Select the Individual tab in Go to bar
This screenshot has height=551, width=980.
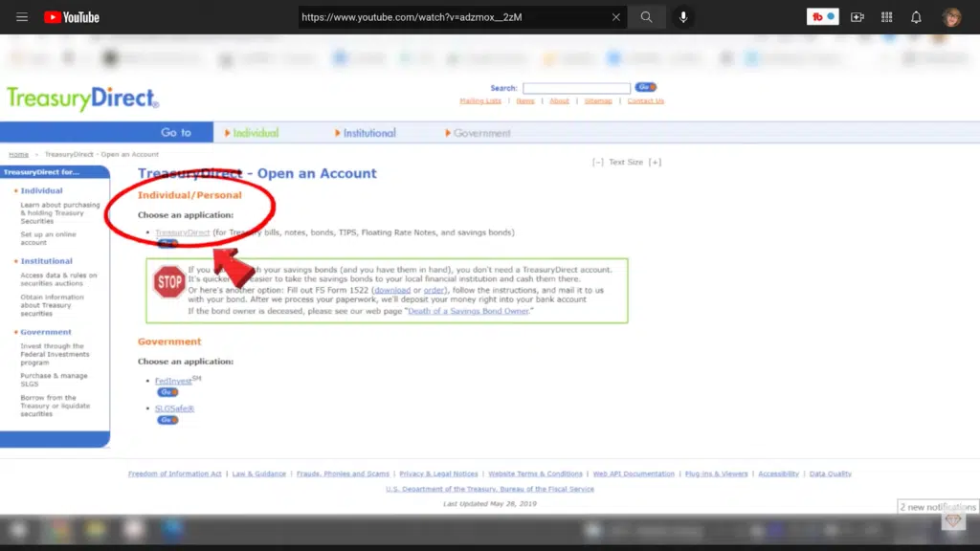[x=255, y=133]
